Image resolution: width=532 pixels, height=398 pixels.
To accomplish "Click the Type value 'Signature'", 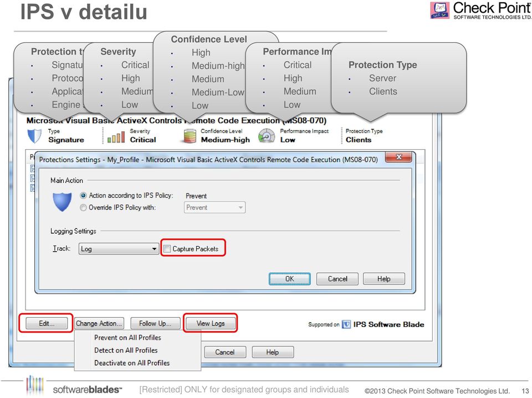I will click(x=66, y=140).
